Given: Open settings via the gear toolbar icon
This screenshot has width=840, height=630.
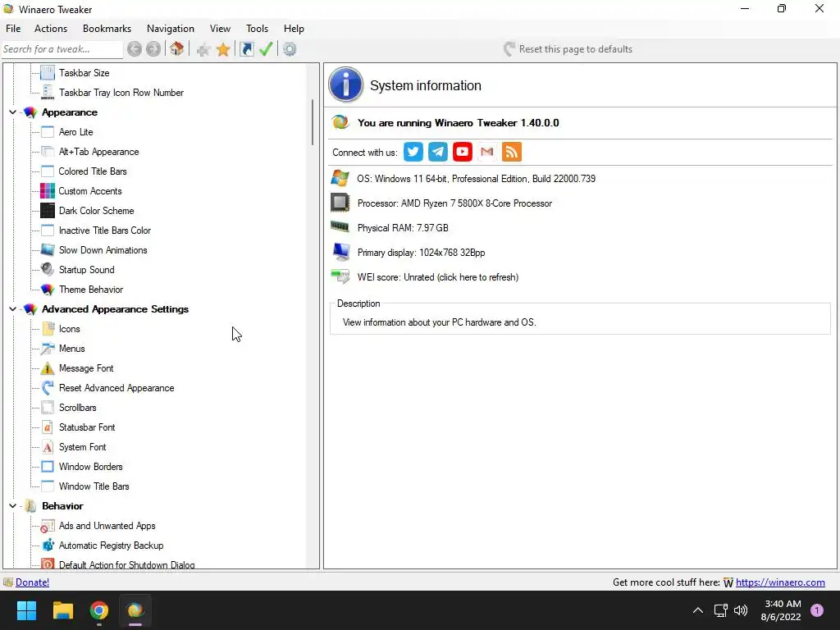Looking at the screenshot, I should pos(290,49).
